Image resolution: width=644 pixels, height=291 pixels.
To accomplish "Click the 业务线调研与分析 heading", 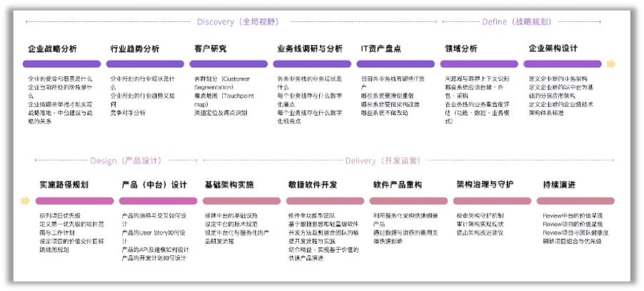I will coord(310,48).
